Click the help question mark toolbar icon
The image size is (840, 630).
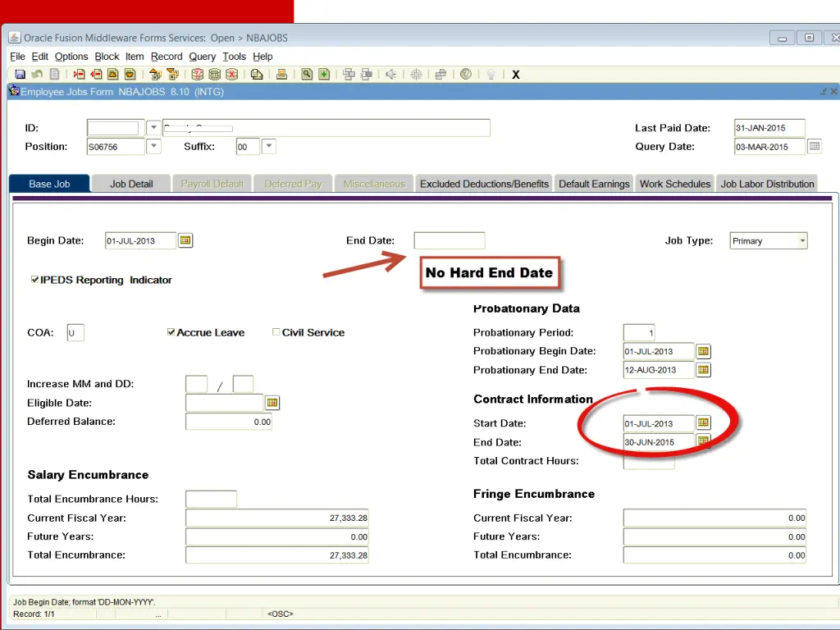(466, 75)
